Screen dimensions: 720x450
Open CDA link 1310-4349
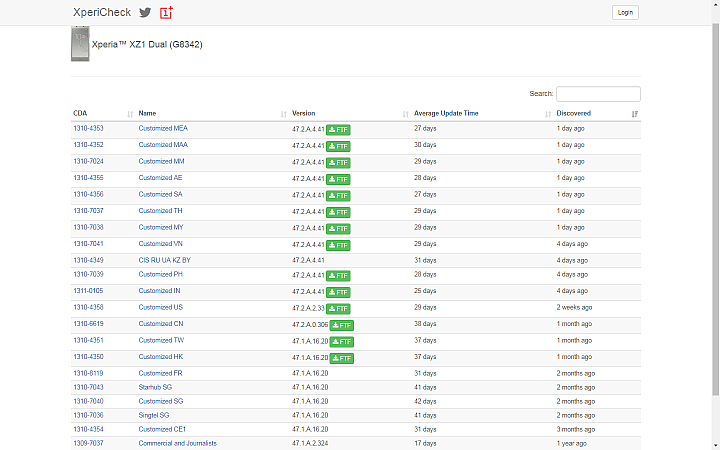[x=89, y=260]
